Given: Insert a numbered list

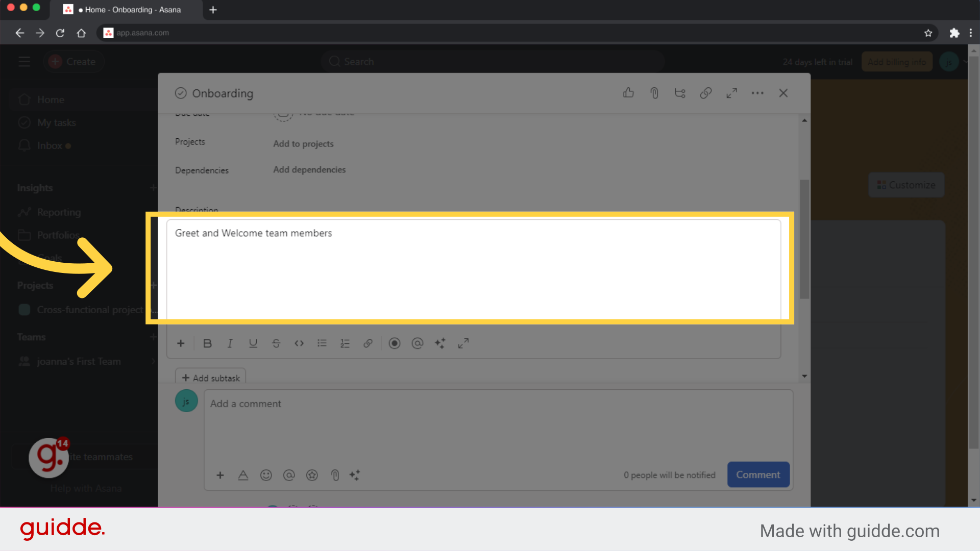Looking at the screenshot, I should (345, 343).
